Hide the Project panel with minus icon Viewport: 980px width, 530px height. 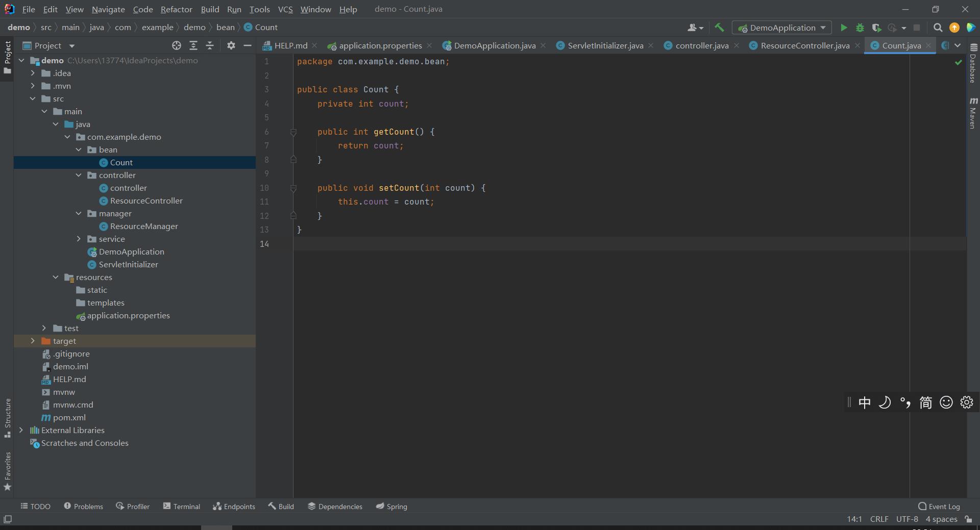coord(248,45)
